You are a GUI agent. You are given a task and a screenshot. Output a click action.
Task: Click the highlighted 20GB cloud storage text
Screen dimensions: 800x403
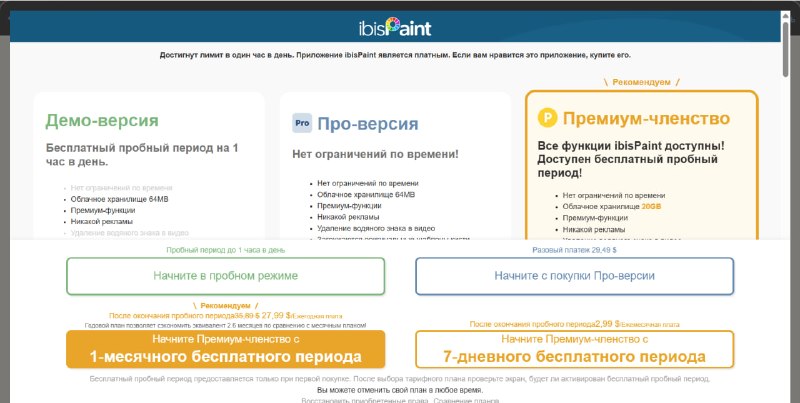[652, 207]
